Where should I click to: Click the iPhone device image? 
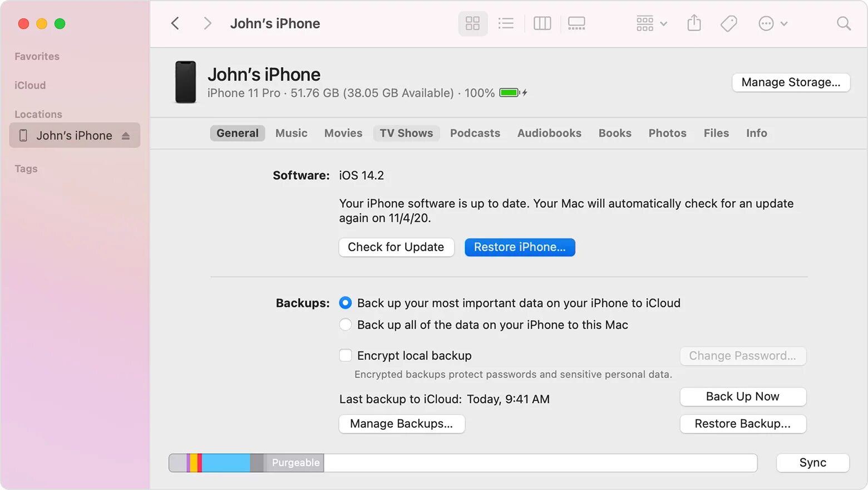click(x=186, y=82)
